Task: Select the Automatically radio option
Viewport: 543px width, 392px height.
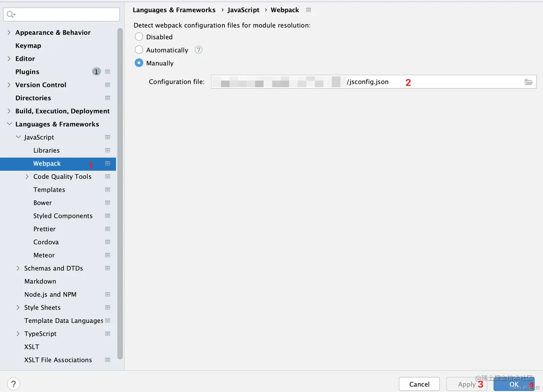Action: click(x=139, y=50)
